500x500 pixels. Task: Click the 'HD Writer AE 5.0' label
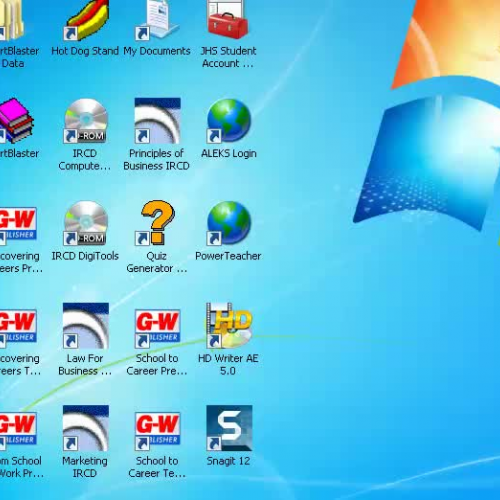228,364
